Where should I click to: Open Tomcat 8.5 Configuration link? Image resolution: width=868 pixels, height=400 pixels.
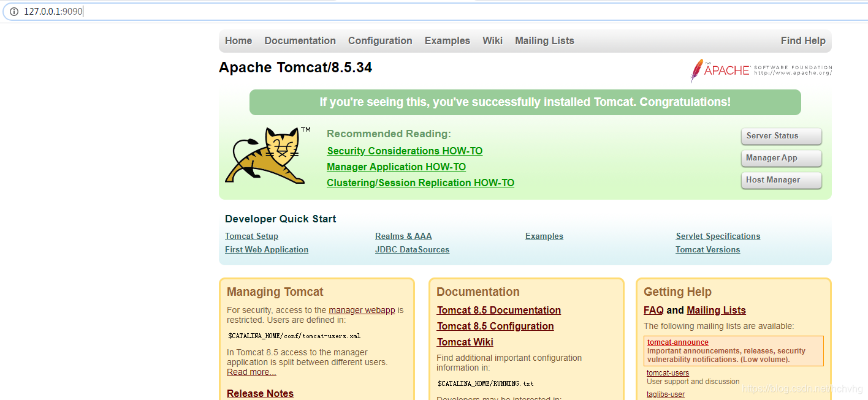[x=495, y=326]
